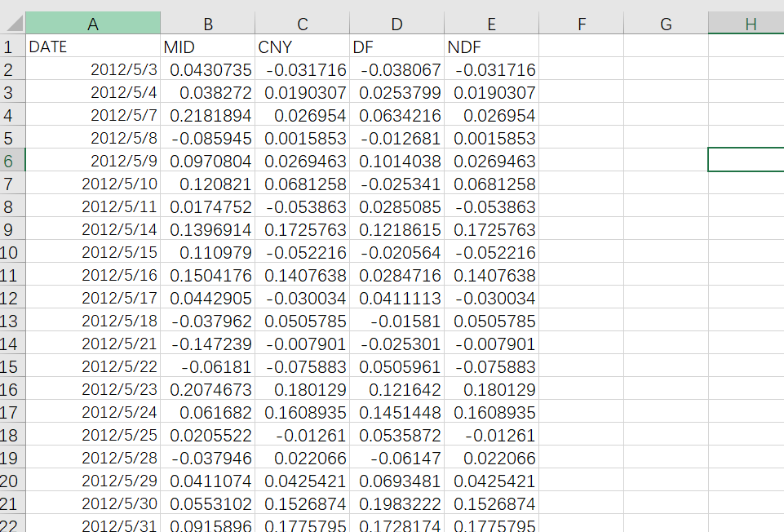The image size is (784, 532).
Task: Select column F header
Action: [582, 23]
